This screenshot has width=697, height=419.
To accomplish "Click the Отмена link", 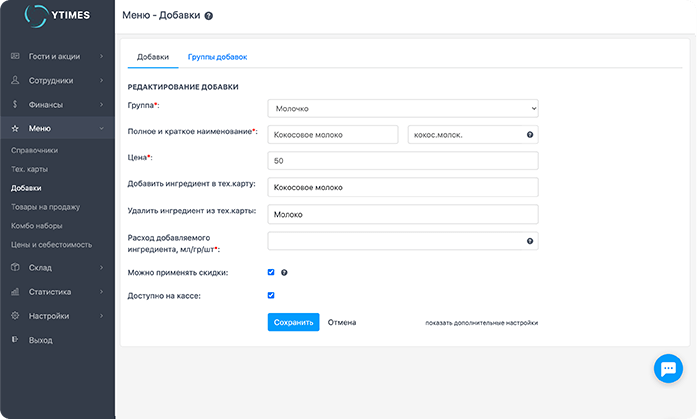I will [342, 322].
